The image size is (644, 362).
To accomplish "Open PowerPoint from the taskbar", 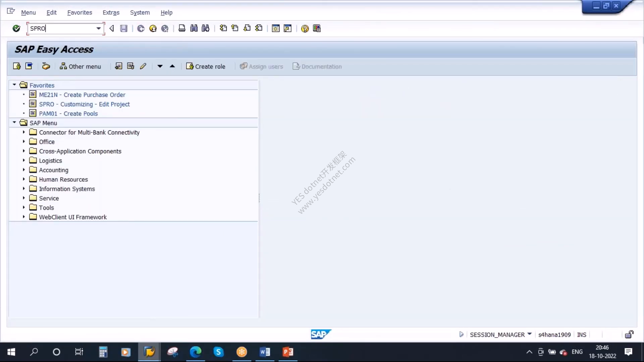I will (288, 352).
